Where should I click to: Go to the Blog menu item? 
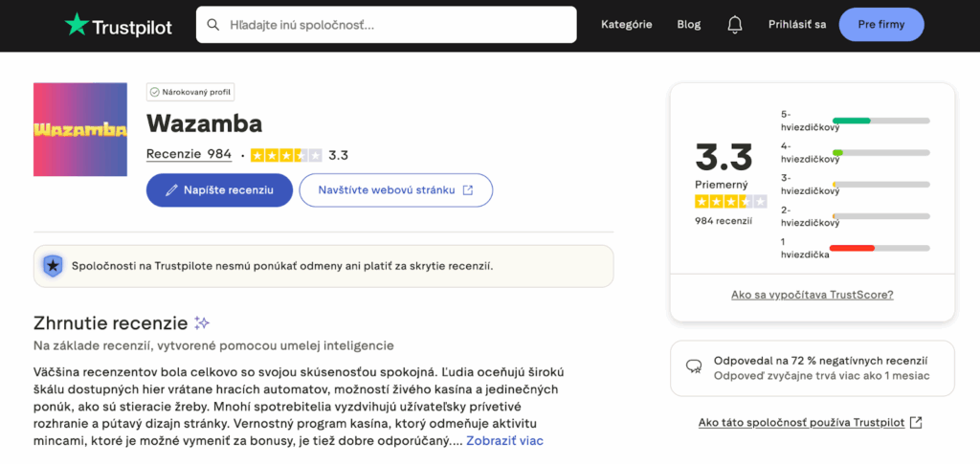point(688,25)
